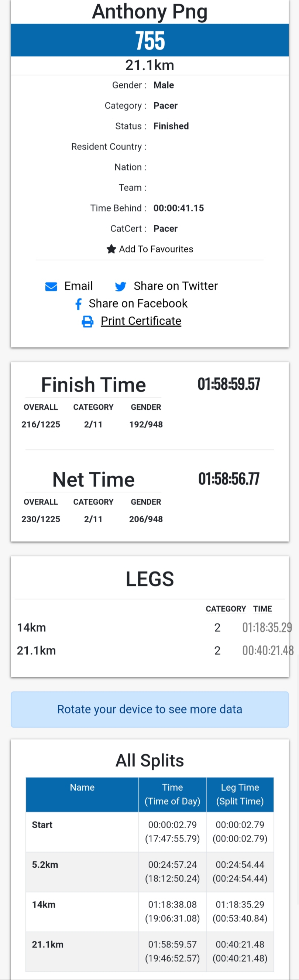Click the printer icon beside Print Certificate
This screenshot has width=299, height=980.
(x=87, y=321)
